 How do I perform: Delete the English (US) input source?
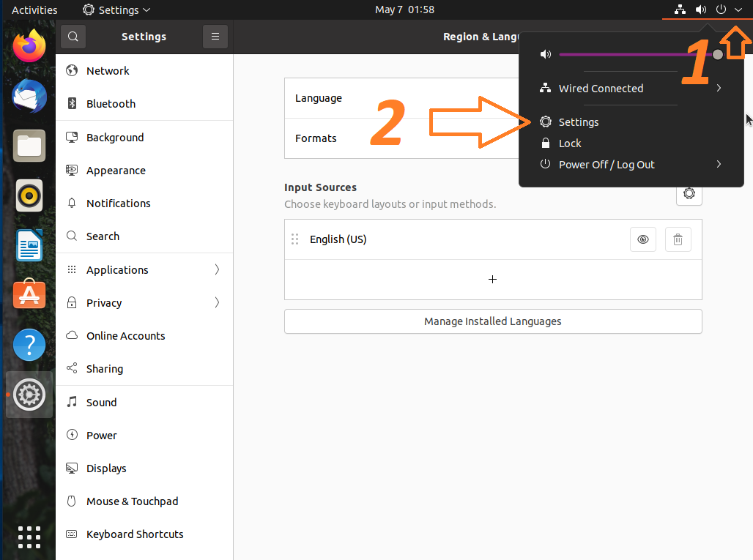point(678,239)
